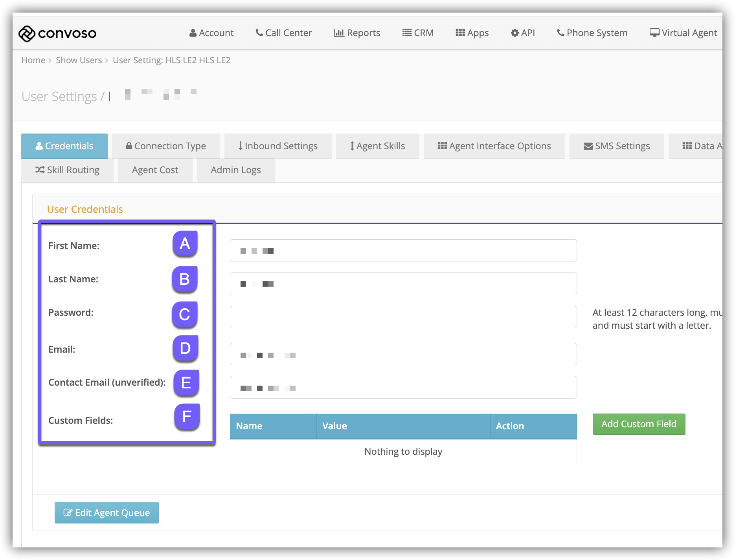This screenshot has width=735, height=560.
Task: Open the Phone System menu
Action: coord(592,33)
